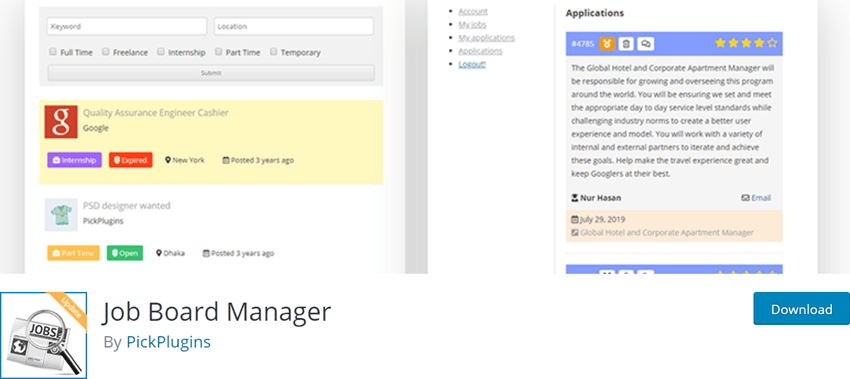The height and width of the screenshot is (379, 850).
Task: Open Global Hotel and Corporate Apartment Manager link
Action: (667, 233)
